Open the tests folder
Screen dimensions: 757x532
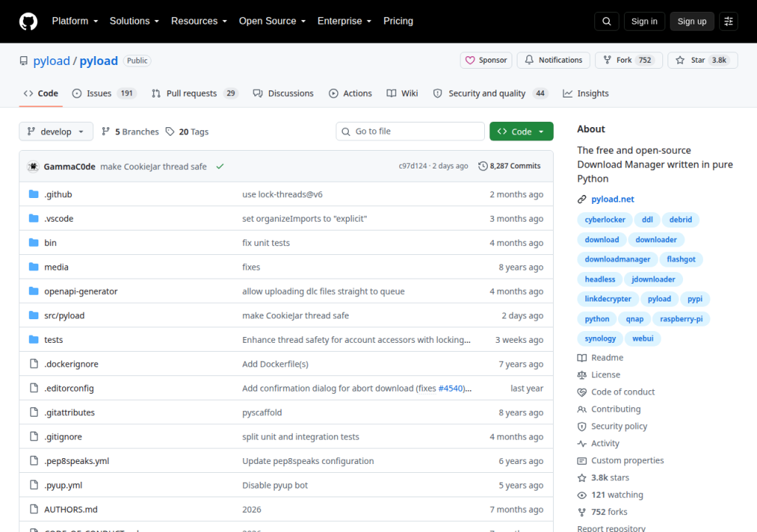pyautogui.click(x=53, y=340)
